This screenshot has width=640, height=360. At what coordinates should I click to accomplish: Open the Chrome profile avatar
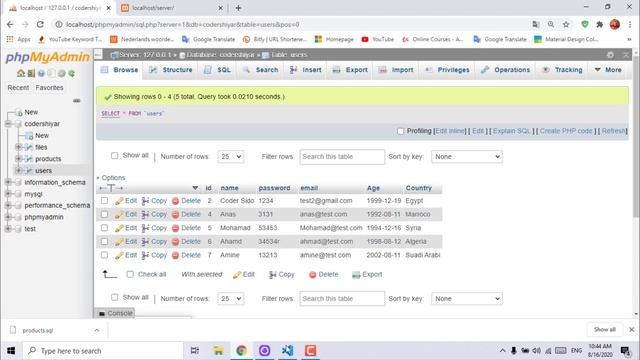[615, 24]
